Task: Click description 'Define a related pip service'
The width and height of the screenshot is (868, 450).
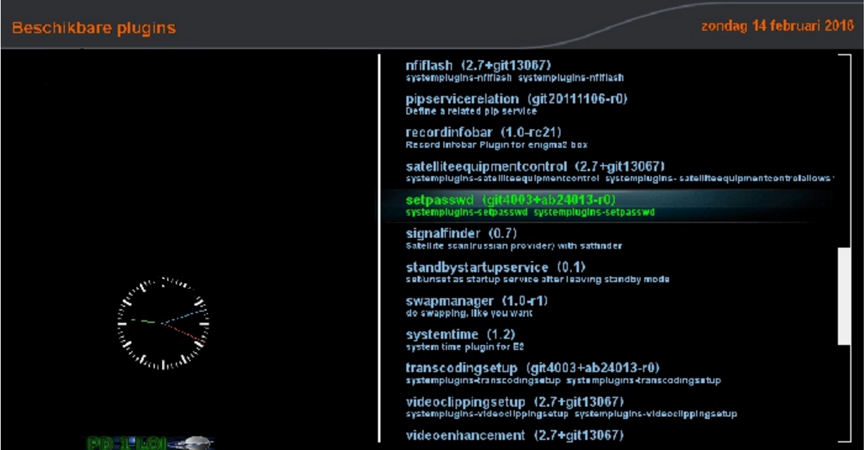Action: 471,111
